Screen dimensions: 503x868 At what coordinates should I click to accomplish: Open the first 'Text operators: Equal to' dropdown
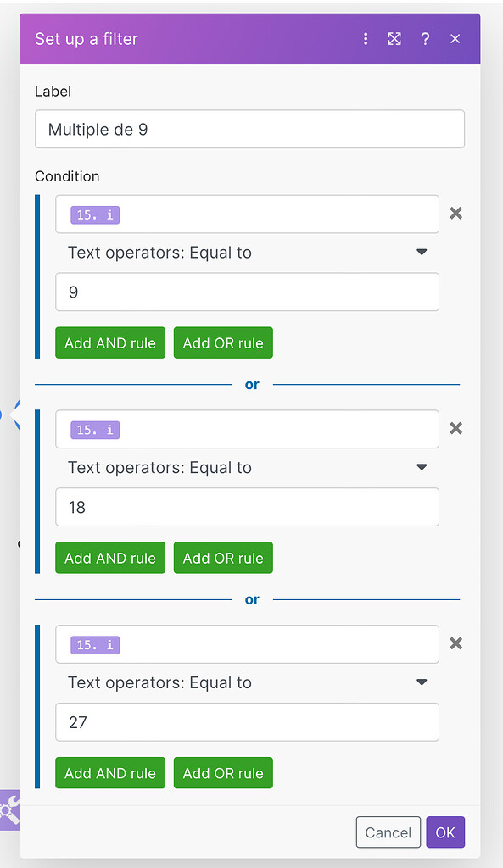tap(247, 253)
